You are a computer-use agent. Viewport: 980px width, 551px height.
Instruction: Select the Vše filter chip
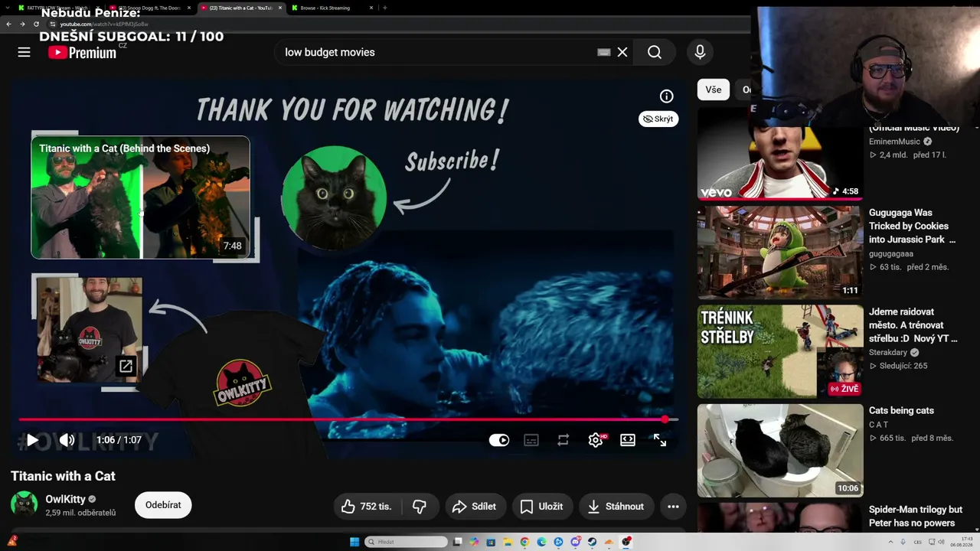pos(714,90)
